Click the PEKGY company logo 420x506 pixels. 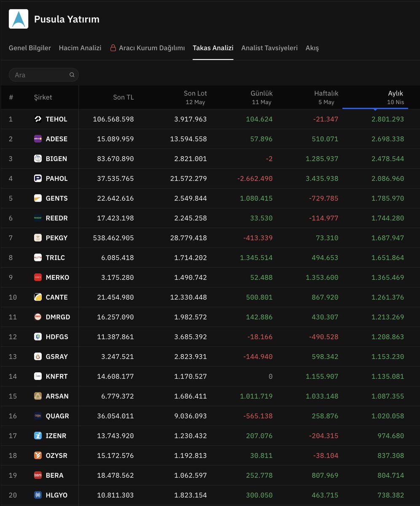coord(38,238)
